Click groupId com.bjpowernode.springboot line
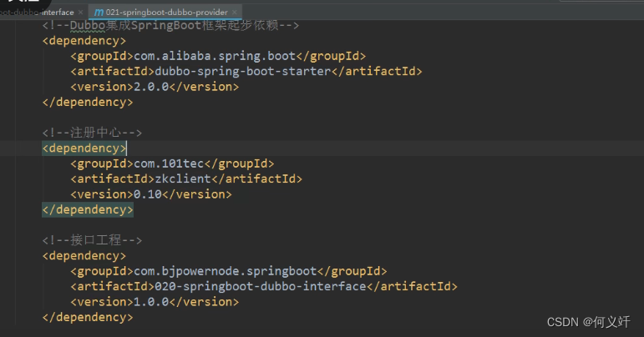This screenshot has width=644, height=337. (x=228, y=271)
